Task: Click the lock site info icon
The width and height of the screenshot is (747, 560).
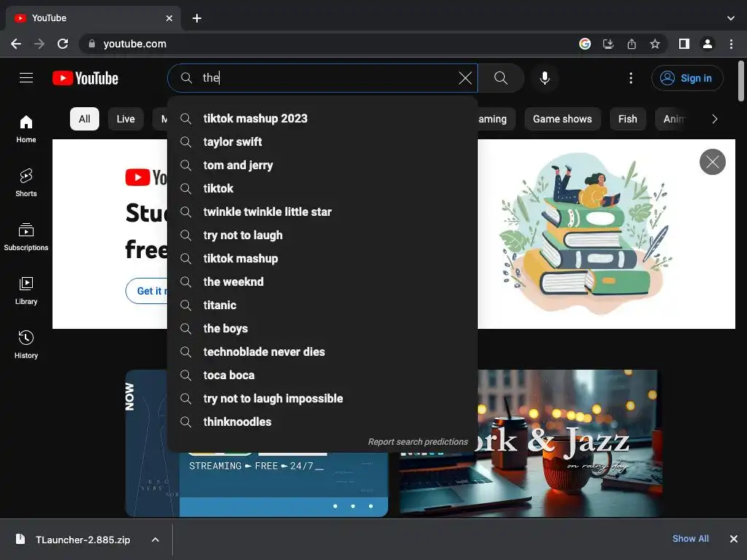Action: point(92,44)
